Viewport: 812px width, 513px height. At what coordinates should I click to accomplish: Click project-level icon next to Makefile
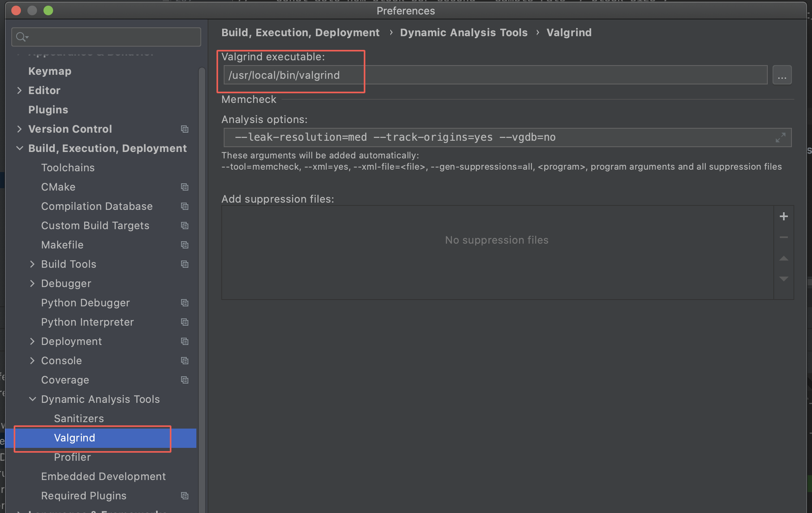(185, 245)
